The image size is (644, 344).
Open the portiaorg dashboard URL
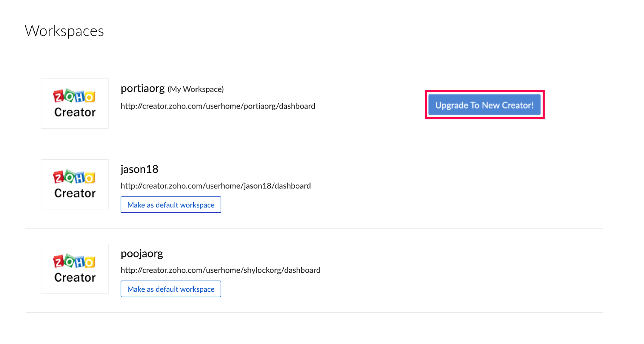point(218,106)
